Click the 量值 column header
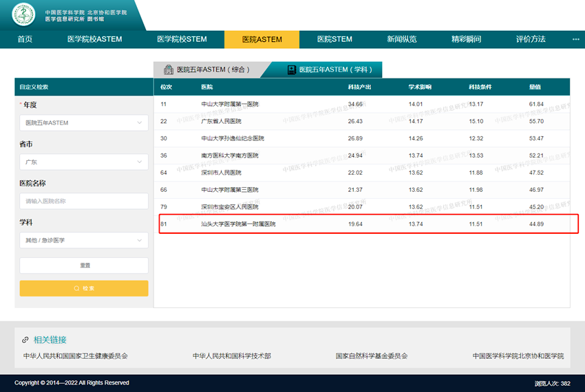Viewport: 585px width, 392px height. pyautogui.click(x=535, y=87)
